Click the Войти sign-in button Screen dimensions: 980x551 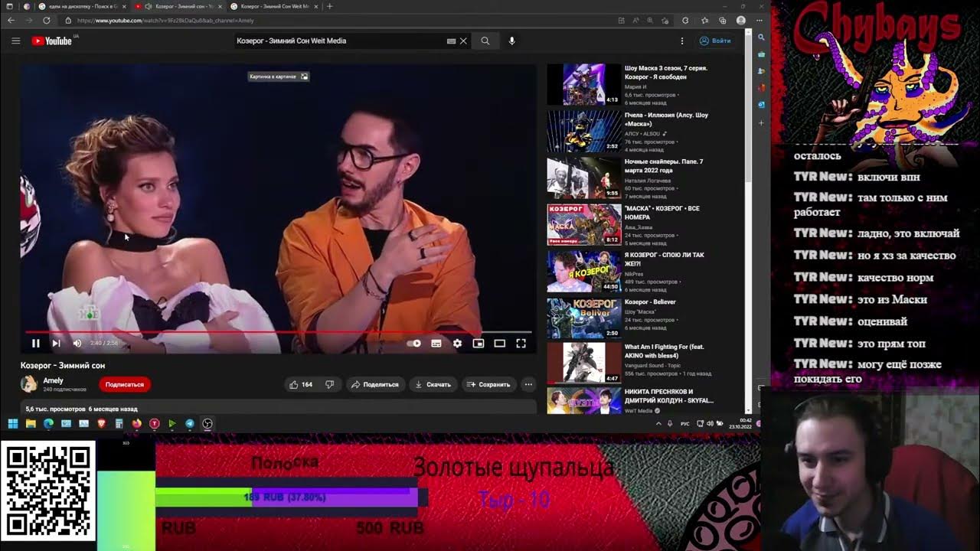click(x=716, y=41)
